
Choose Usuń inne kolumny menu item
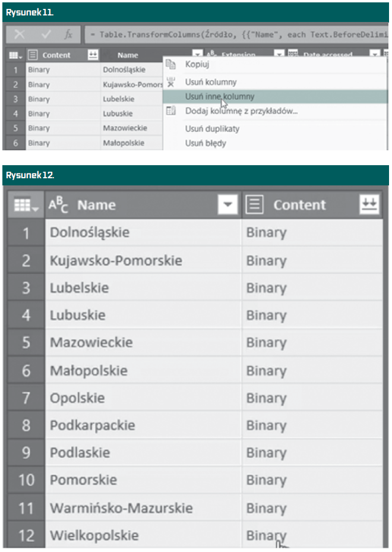tap(275, 96)
